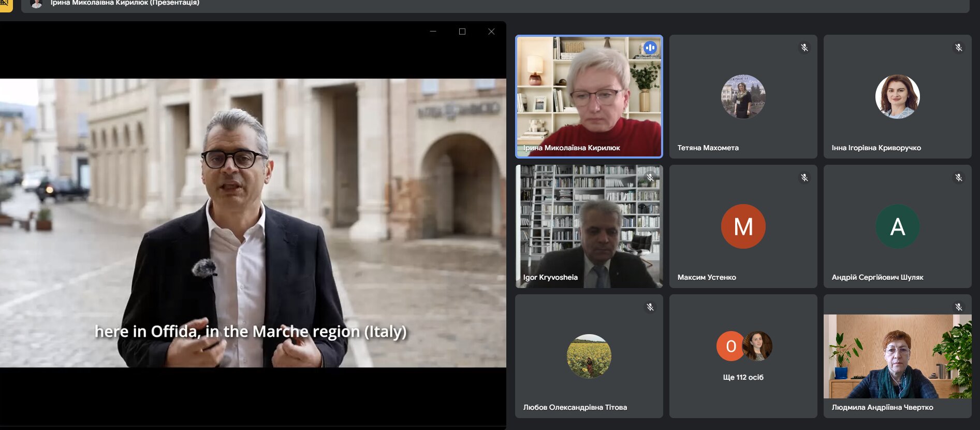
Task: Select Igor Kryvosheia's video tile
Action: coord(589,226)
